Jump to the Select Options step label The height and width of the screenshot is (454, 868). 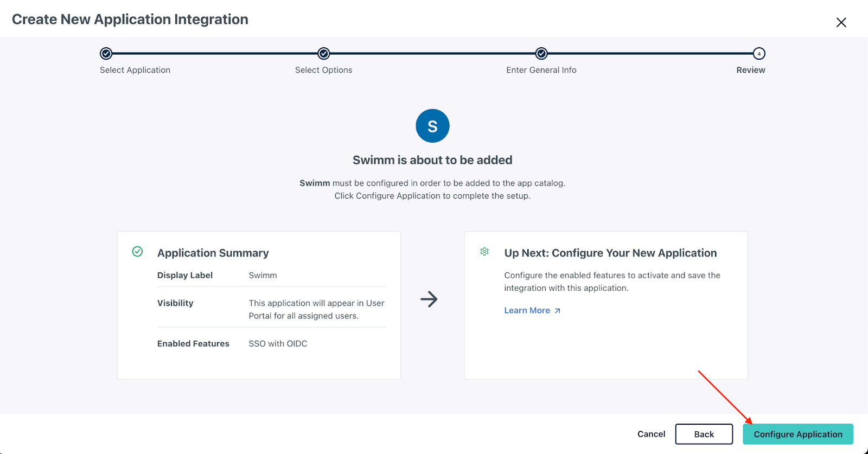(x=324, y=70)
